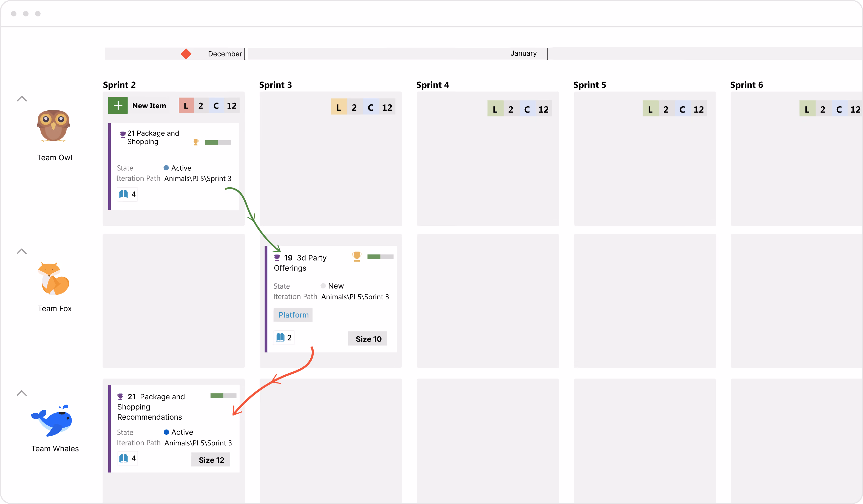Click red L load indicator in Sprint 2

[186, 105]
